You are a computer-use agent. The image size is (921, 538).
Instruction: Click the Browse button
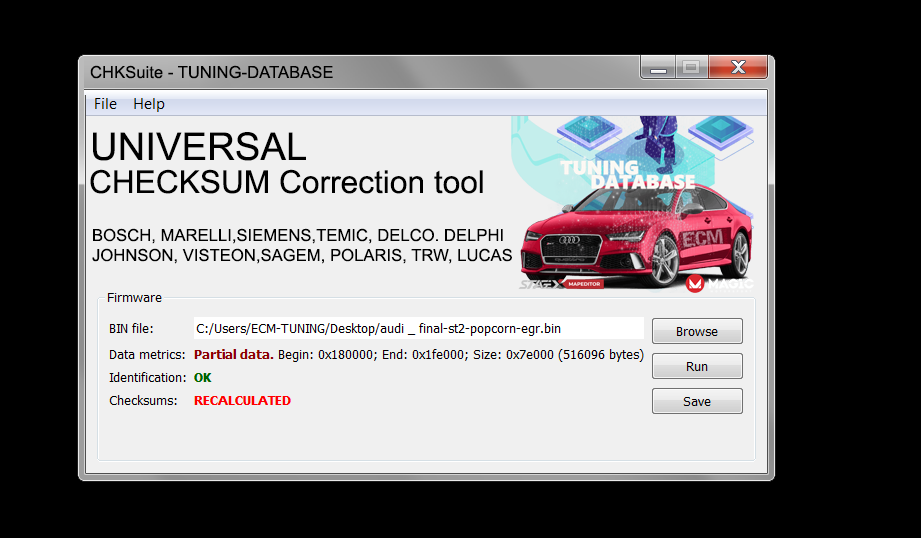(697, 331)
